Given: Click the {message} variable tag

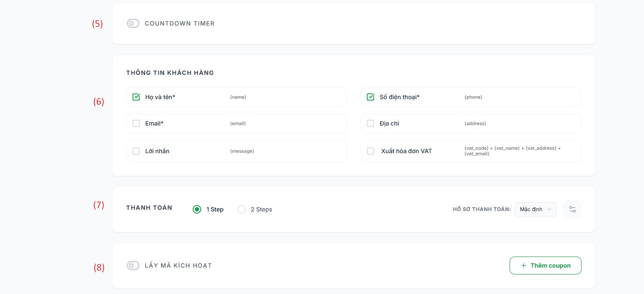Looking at the screenshot, I should 242,151.
